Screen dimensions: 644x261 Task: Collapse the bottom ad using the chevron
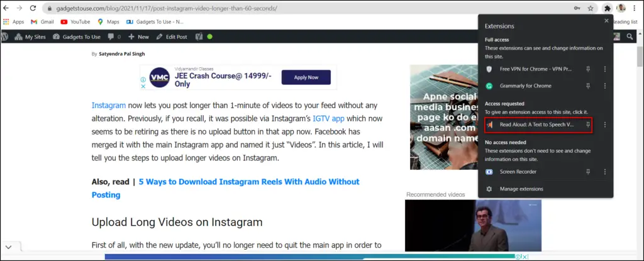pos(8,247)
